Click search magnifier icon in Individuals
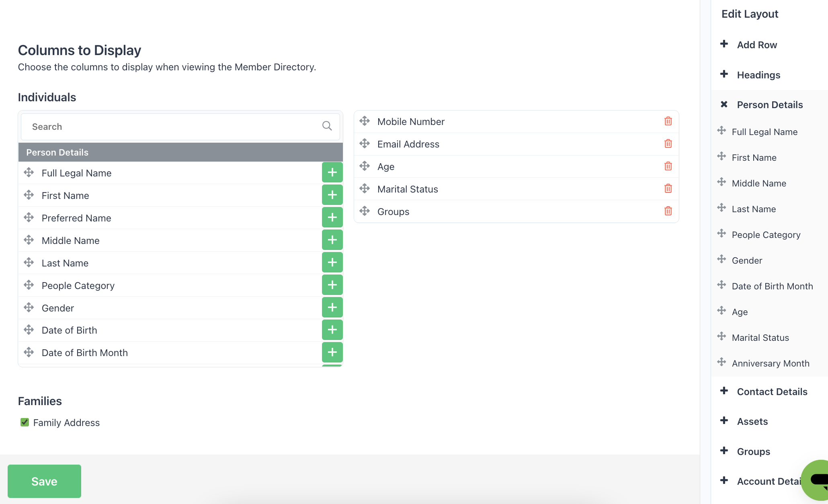 (x=327, y=126)
